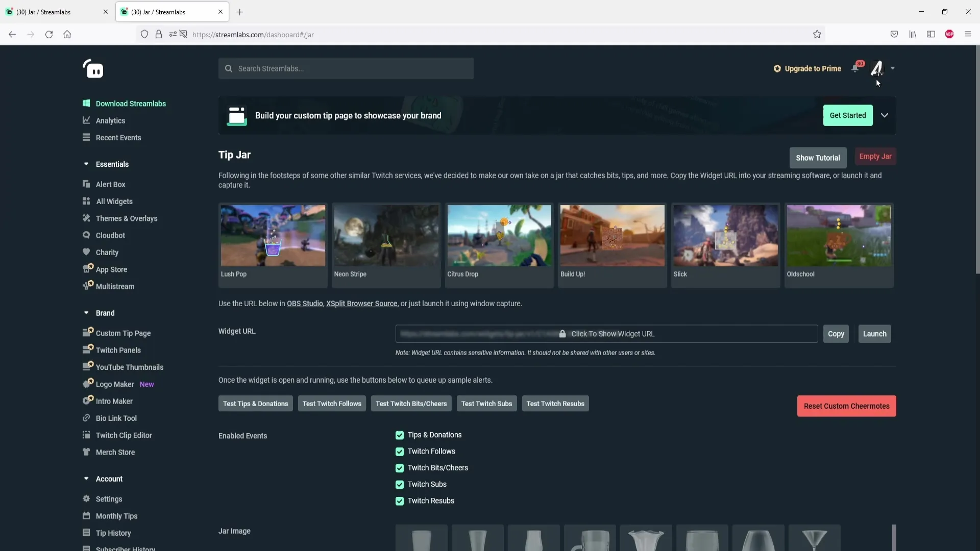Click the Bio Link Tool icon
Image resolution: width=980 pixels, height=551 pixels.
tap(86, 418)
